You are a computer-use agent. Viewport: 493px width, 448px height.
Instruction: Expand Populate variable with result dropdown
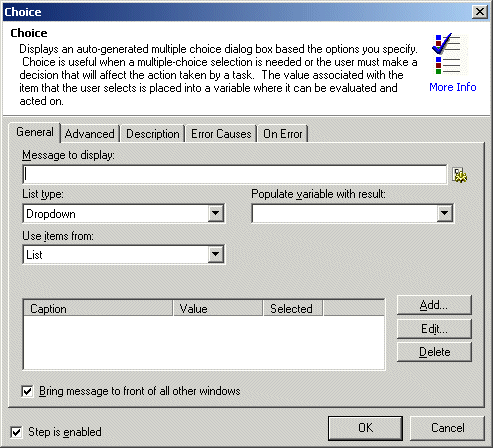pos(444,213)
